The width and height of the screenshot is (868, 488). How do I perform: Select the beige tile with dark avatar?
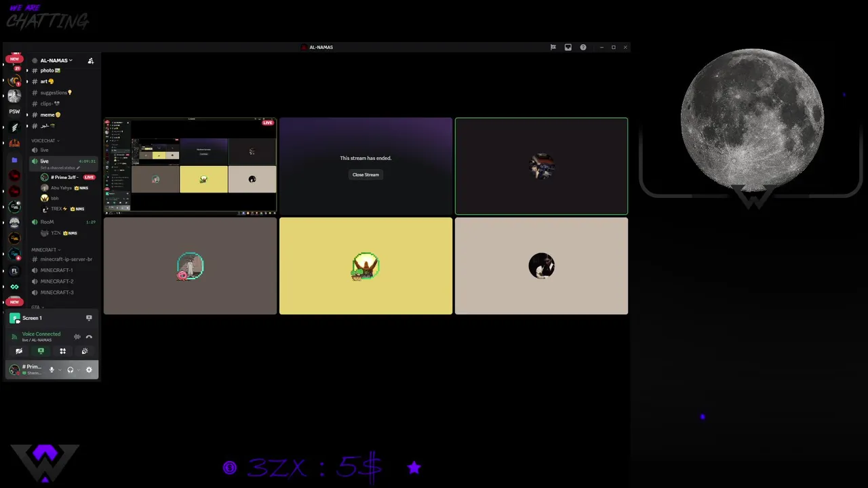point(541,266)
